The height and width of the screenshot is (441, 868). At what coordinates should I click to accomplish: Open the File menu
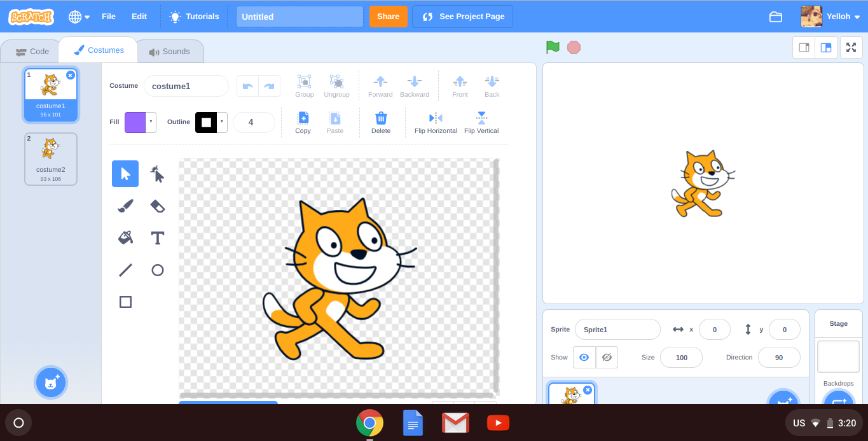pyautogui.click(x=109, y=17)
